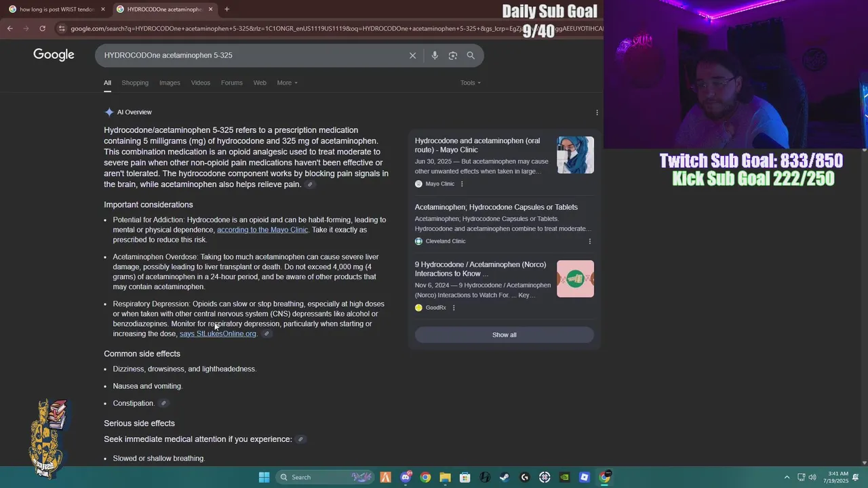868x488 pixels.
Task: Clear the search box with the X icon
Action: (412, 56)
